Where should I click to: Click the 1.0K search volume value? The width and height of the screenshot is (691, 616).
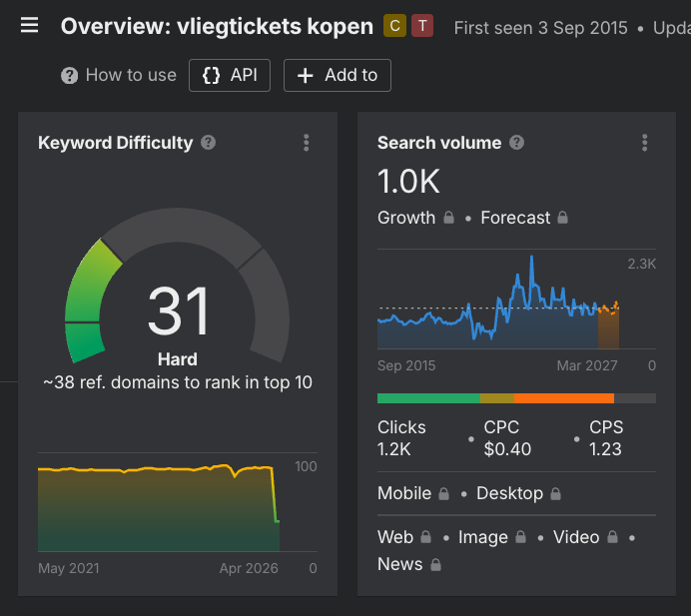pos(408,181)
